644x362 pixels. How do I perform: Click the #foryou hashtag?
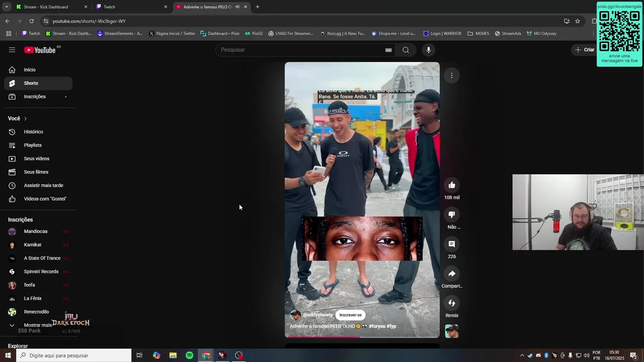click(x=377, y=326)
